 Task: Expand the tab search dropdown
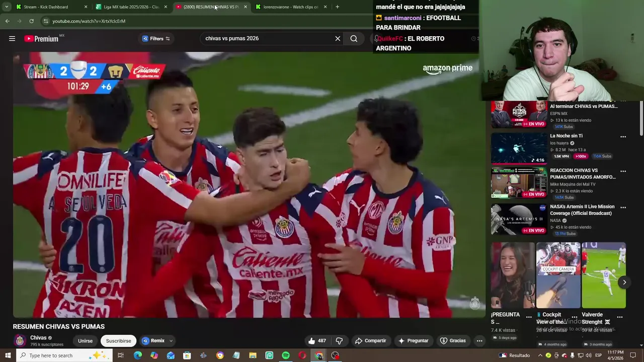7,7
